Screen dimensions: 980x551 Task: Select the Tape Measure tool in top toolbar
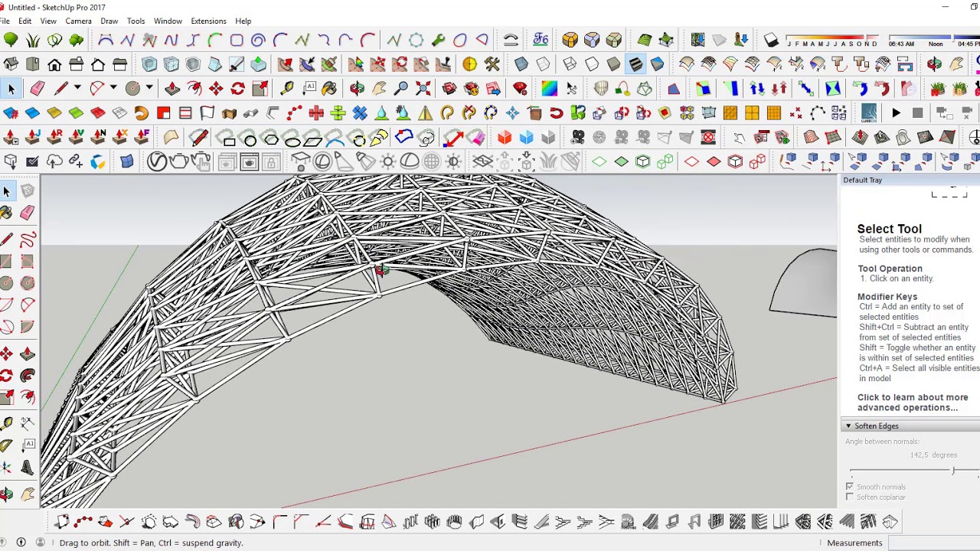pyautogui.click(x=286, y=89)
